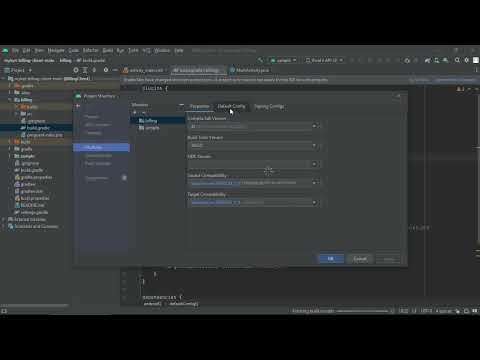This screenshot has height=360, width=480.
Task: Click the Collapse All icon in Project panel
Action: (94, 70)
